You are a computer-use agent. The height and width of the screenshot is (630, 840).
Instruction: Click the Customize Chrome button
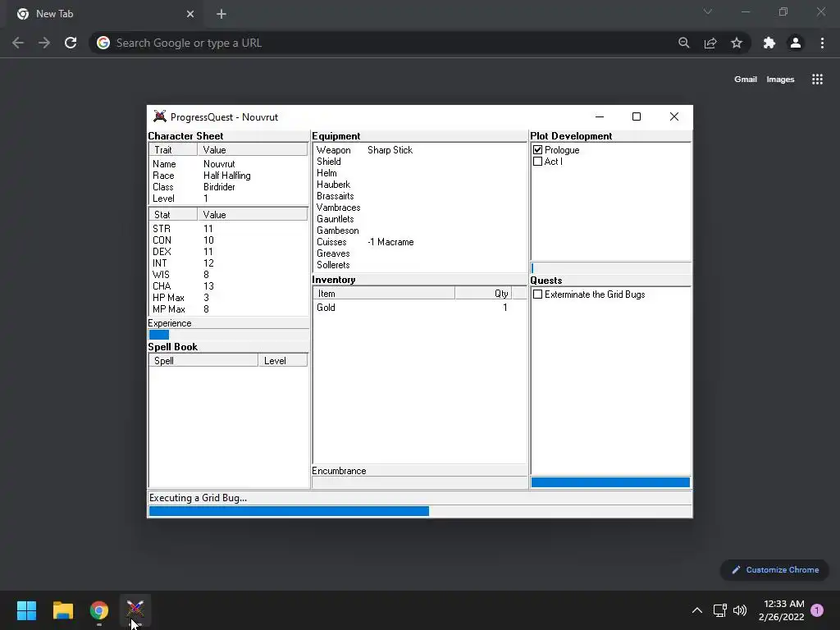(774, 570)
